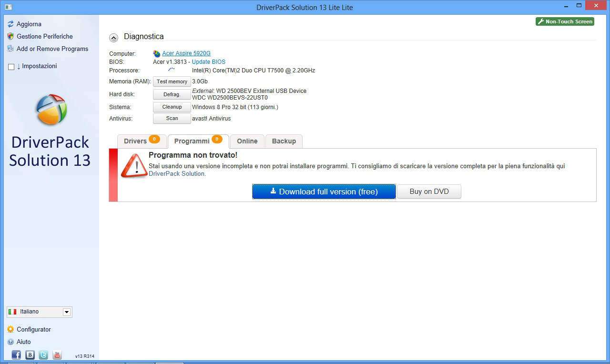Click the Acer computer model icon
Image resolution: width=610 pixels, height=364 pixels.
coord(157,54)
